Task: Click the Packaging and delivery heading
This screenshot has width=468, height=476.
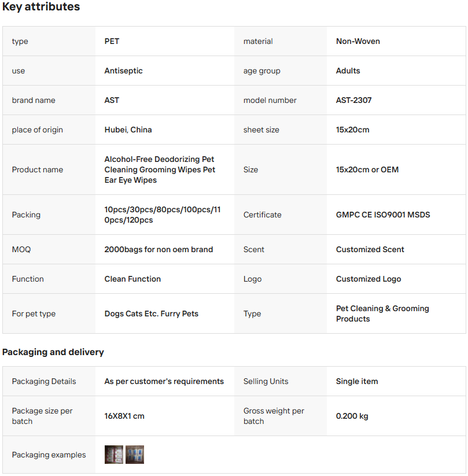Action: [53, 352]
